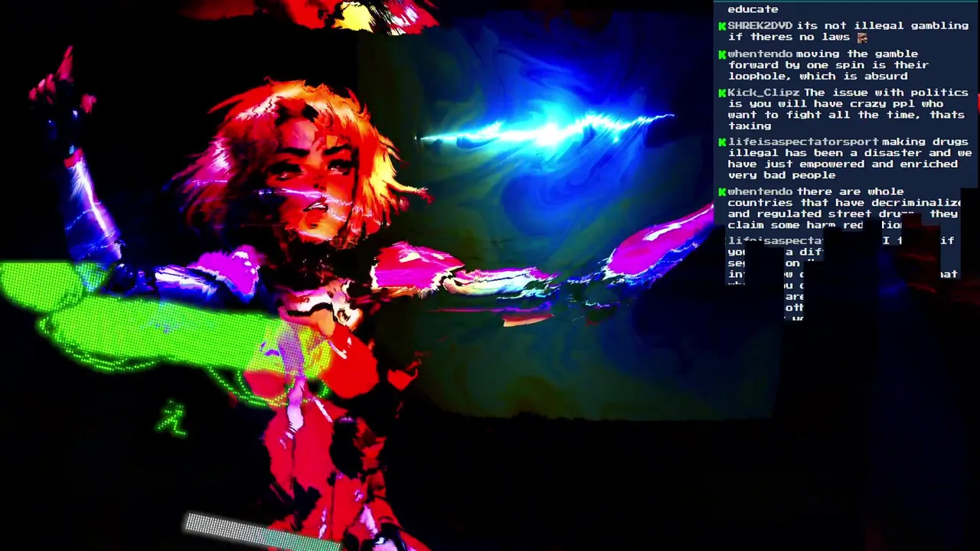Click the text 'and regulated street'

[799, 214]
